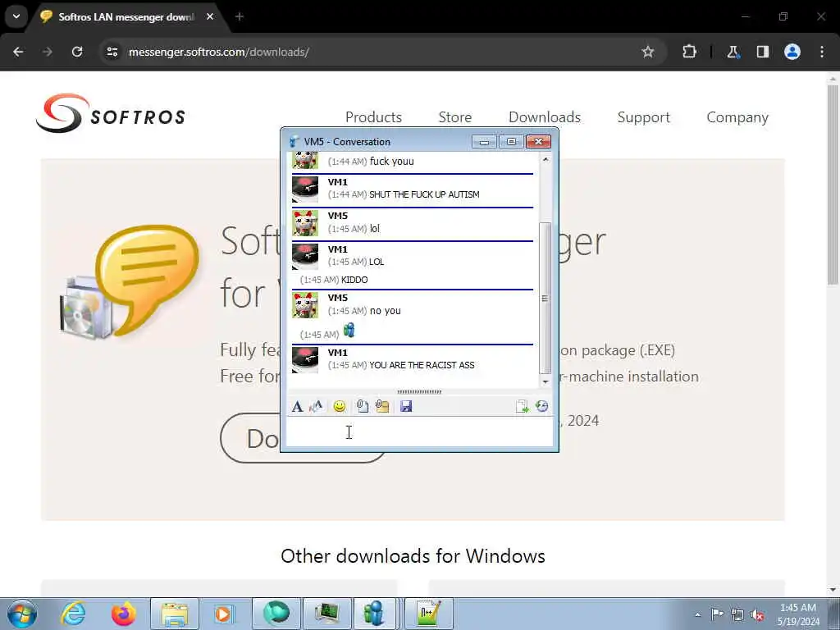Launch Internet Explorer from taskbar
Image resolution: width=840 pixels, height=630 pixels.
point(72,614)
